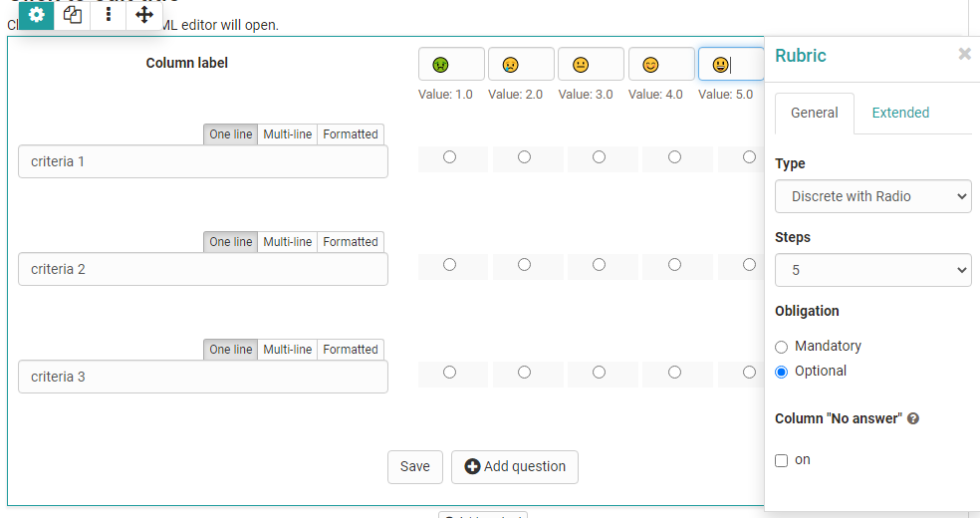Image resolution: width=980 pixels, height=518 pixels.
Task: Select Formatted mode for criteria 2
Action: coord(351,242)
